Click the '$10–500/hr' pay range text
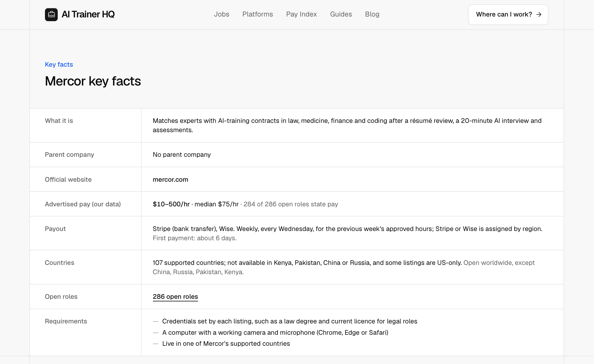The width and height of the screenshot is (594, 364). (x=171, y=204)
